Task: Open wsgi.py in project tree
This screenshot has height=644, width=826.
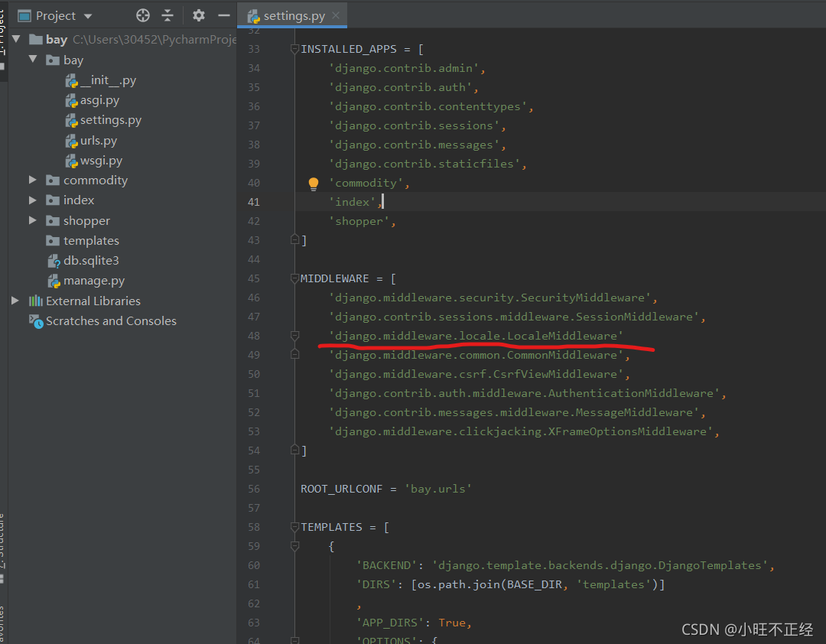Action: point(101,161)
